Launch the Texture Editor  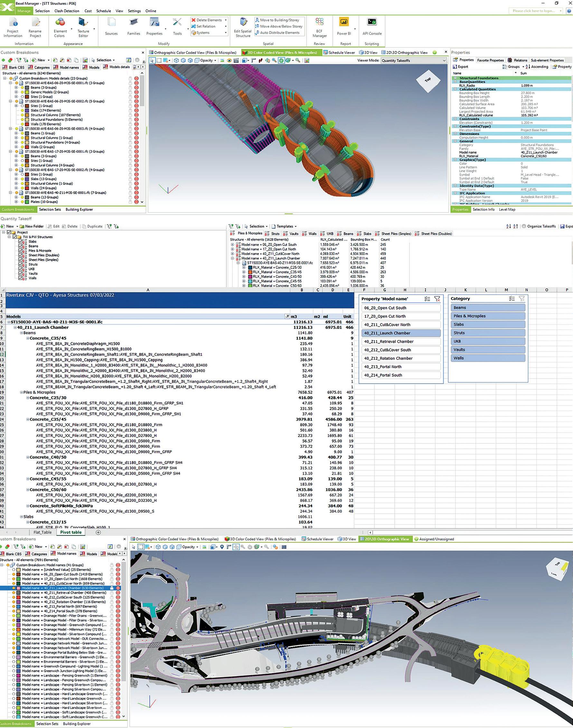[83, 28]
